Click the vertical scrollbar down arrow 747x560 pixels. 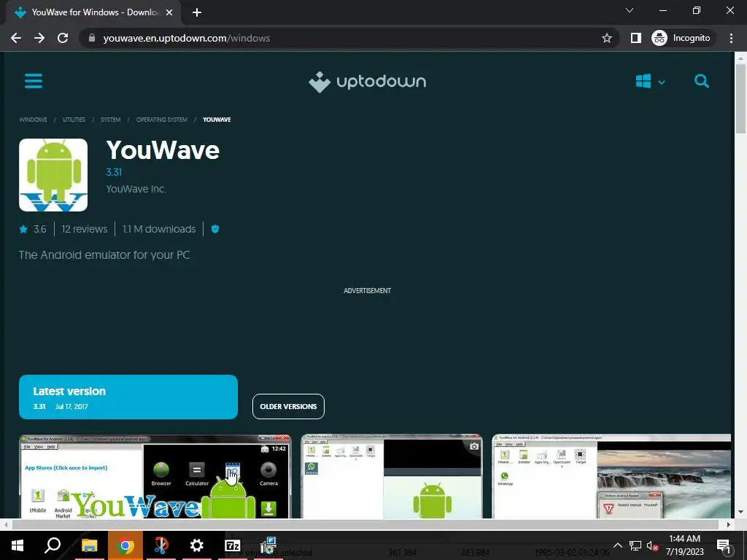click(740, 513)
